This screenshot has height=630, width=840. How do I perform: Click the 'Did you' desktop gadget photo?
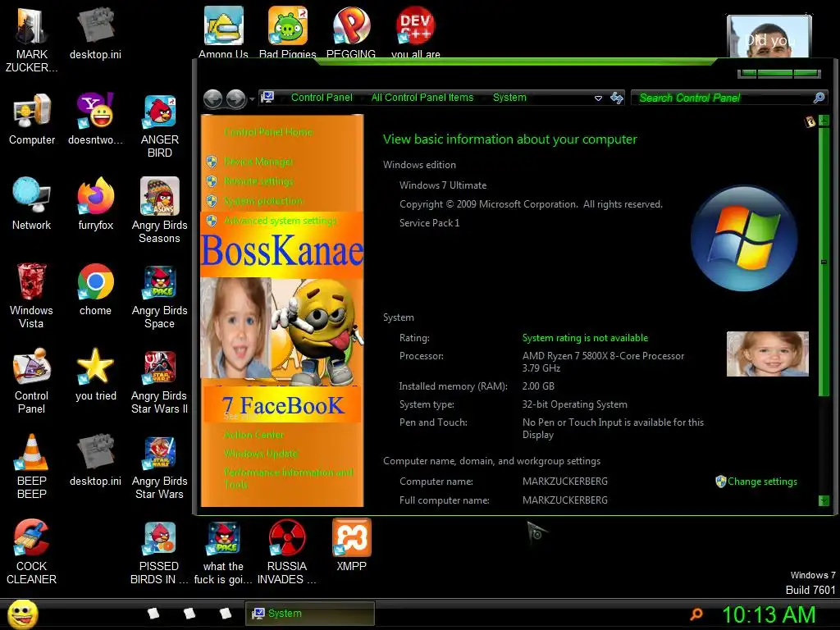point(769,36)
